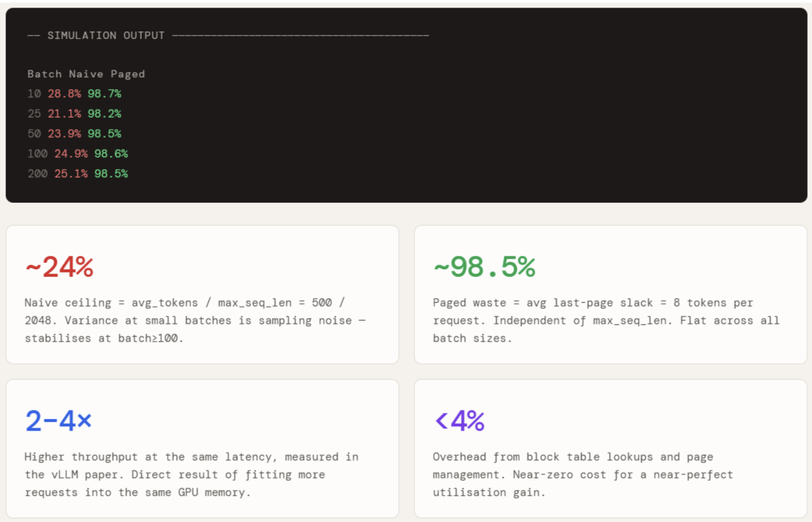812x522 pixels.
Task: Select the red 28.8% naive value
Action: (x=64, y=94)
